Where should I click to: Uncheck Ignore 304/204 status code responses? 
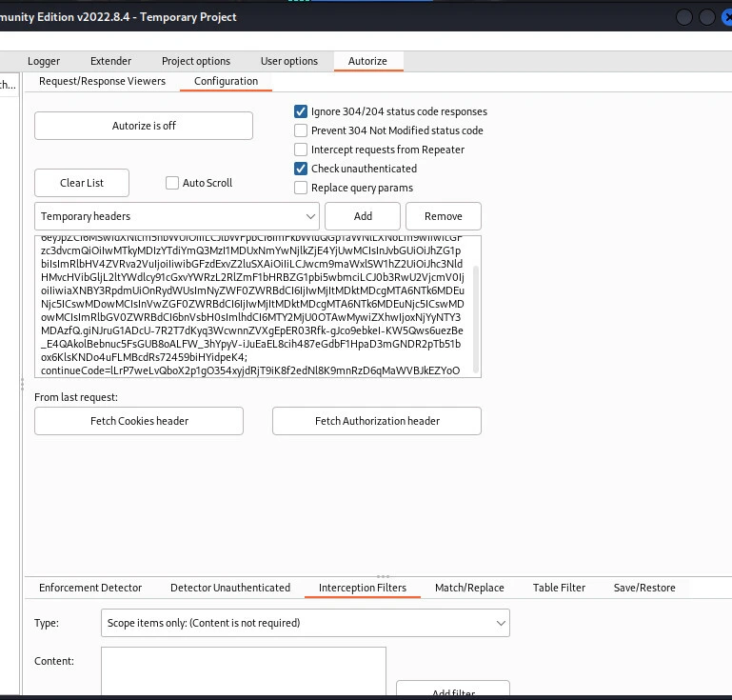(x=301, y=111)
